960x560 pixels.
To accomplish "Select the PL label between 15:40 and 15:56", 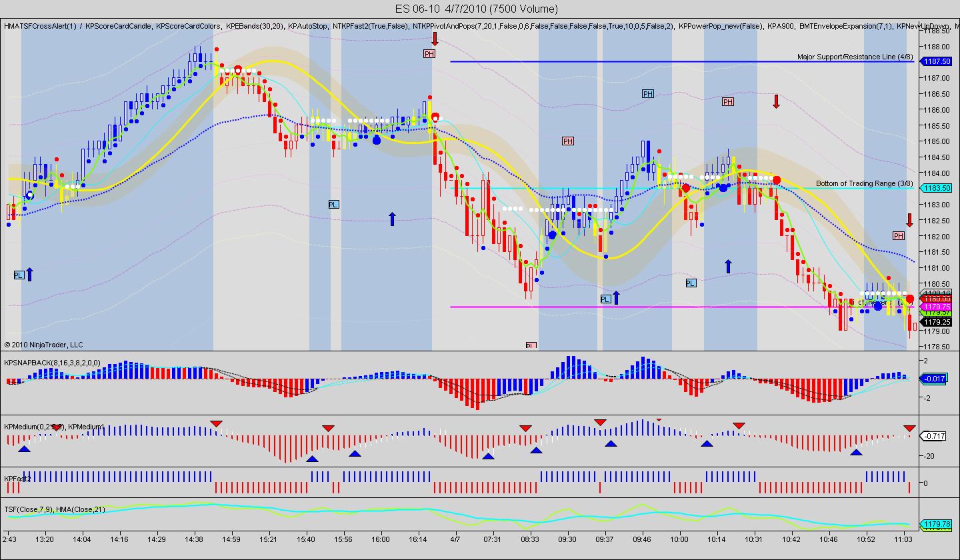I will pyautogui.click(x=333, y=204).
